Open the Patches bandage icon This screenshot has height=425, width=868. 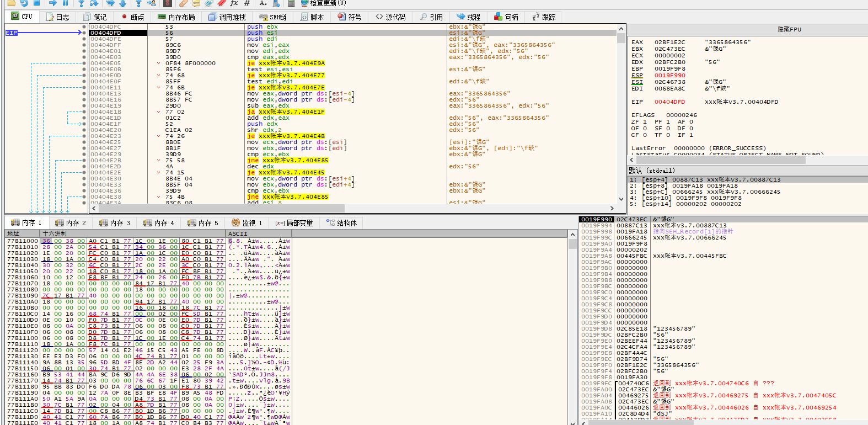pos(183,3)
